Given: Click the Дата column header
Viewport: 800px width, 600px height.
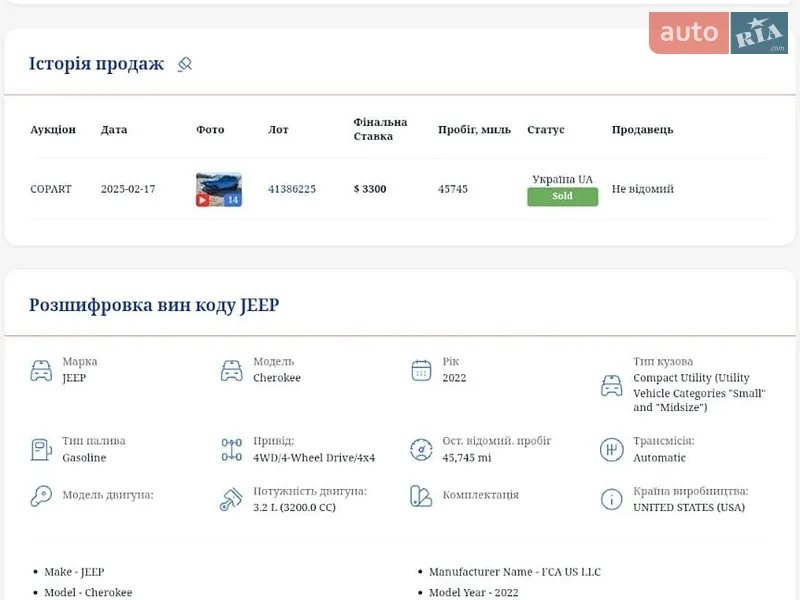Looking at the screenshot, I should (x=114, y=130).
